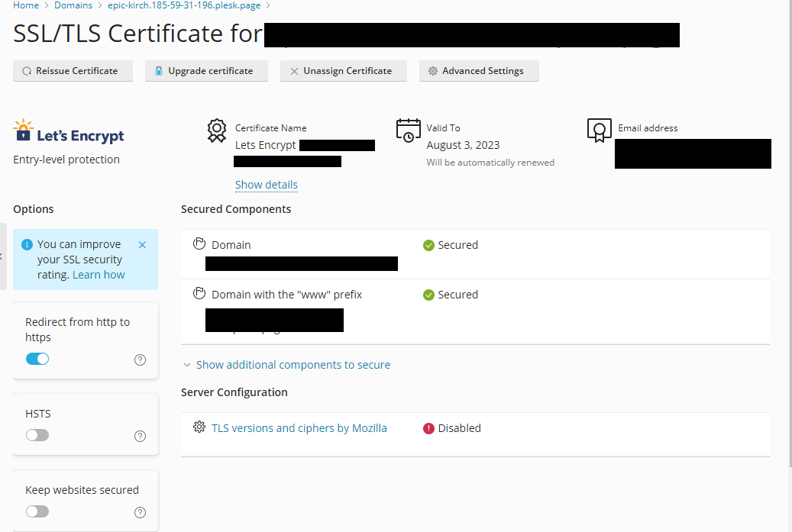Open TLS versions and ciphers by Mozilla
Image resolution: width=792 pixels, height=532 pixels.
click(299, 428)
